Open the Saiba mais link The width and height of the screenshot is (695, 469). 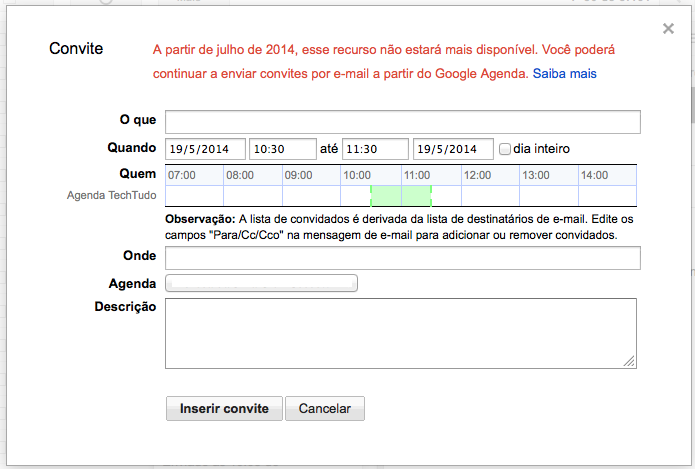click(x=564, y=74)
